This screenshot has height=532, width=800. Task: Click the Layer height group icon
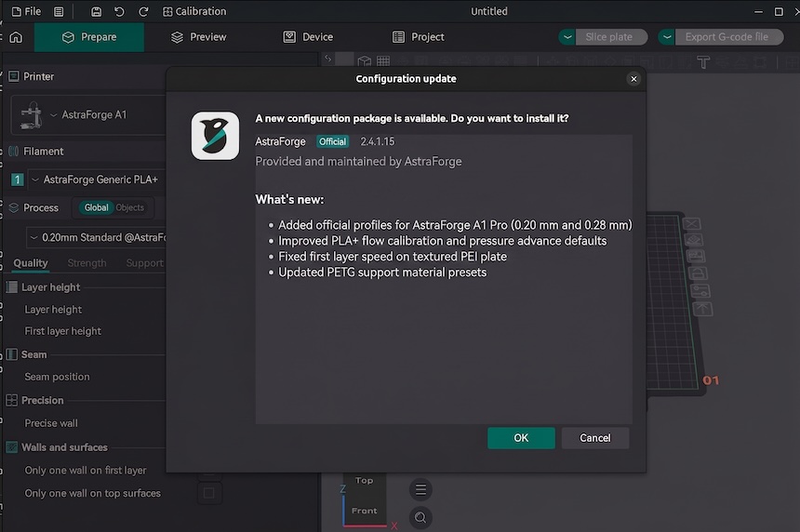12,287
